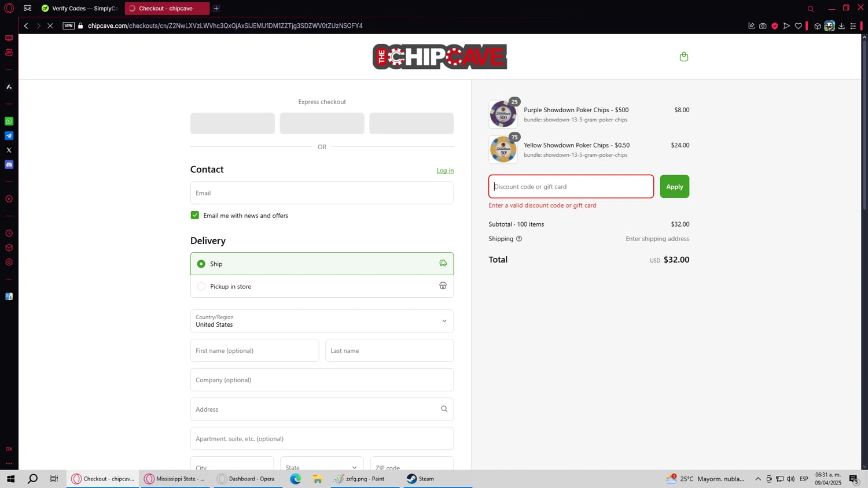Open the volume control in tray

tap(791, 479)
